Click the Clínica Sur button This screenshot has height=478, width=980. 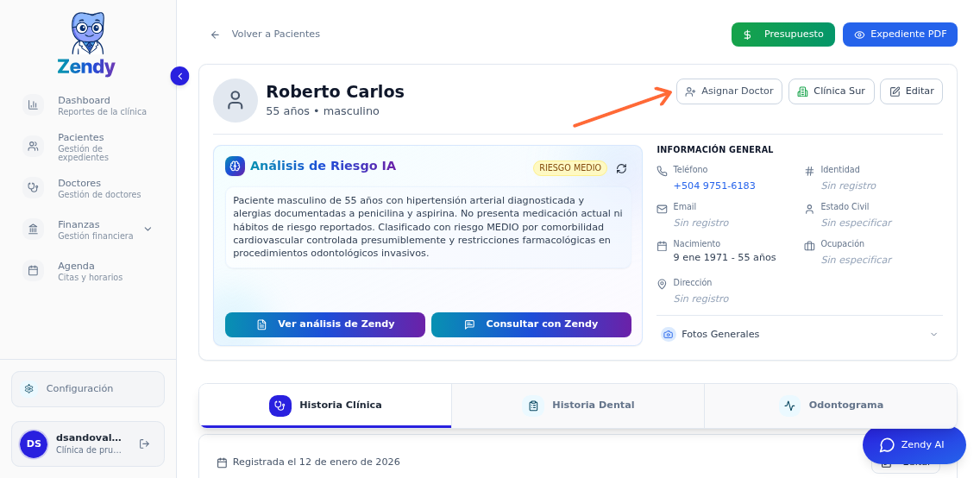[832, 91]
